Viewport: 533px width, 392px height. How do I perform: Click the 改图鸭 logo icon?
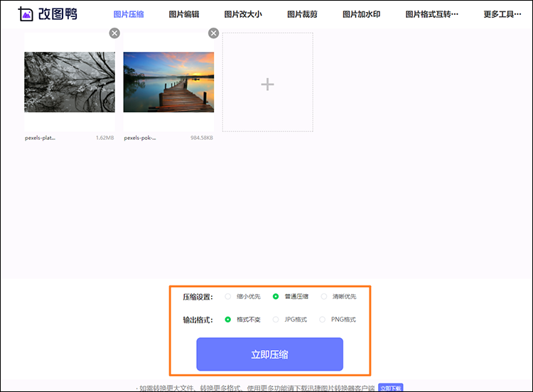(x=26, y=13)
